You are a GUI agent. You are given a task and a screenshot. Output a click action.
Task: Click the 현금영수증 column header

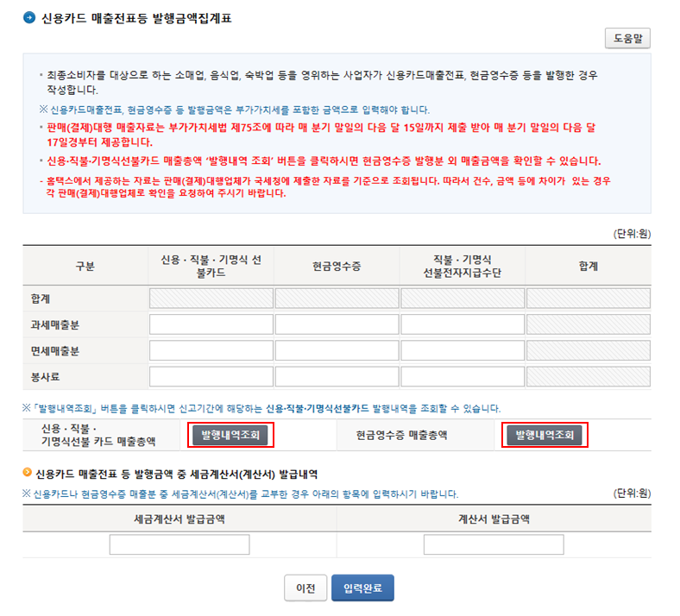click(337, 267)
